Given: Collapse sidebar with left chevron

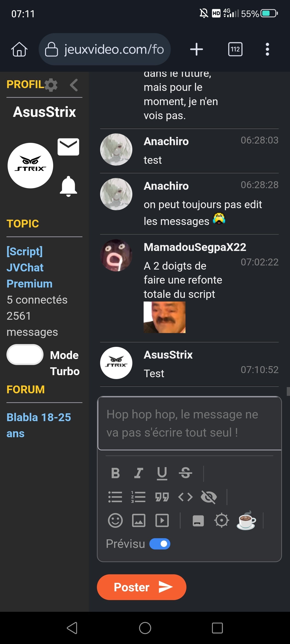Looking at the screenshot, I should (74, 85).
